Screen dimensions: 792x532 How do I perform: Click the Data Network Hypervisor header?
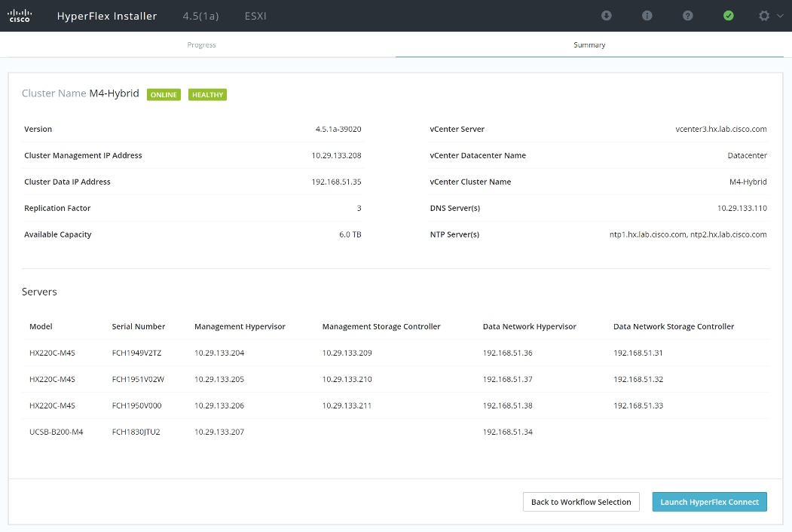click(529, 326)
